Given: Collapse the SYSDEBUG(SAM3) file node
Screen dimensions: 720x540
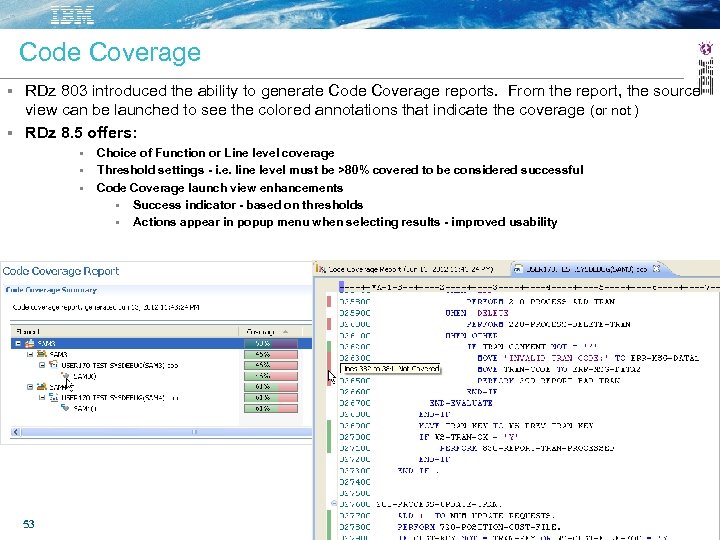Looking at the screenshot, I should 42,365.
